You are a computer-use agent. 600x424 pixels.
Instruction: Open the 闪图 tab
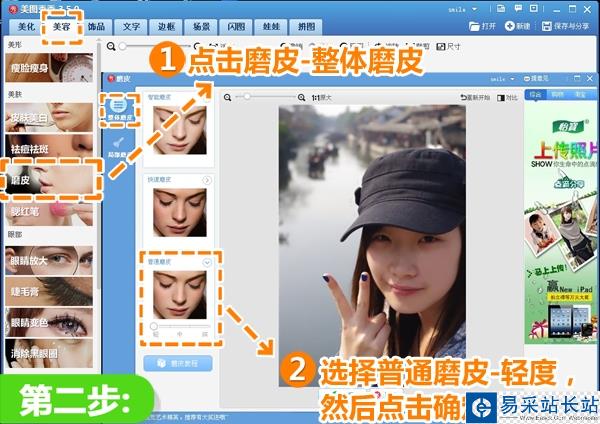pyautogui.click(x=236, y=26)
